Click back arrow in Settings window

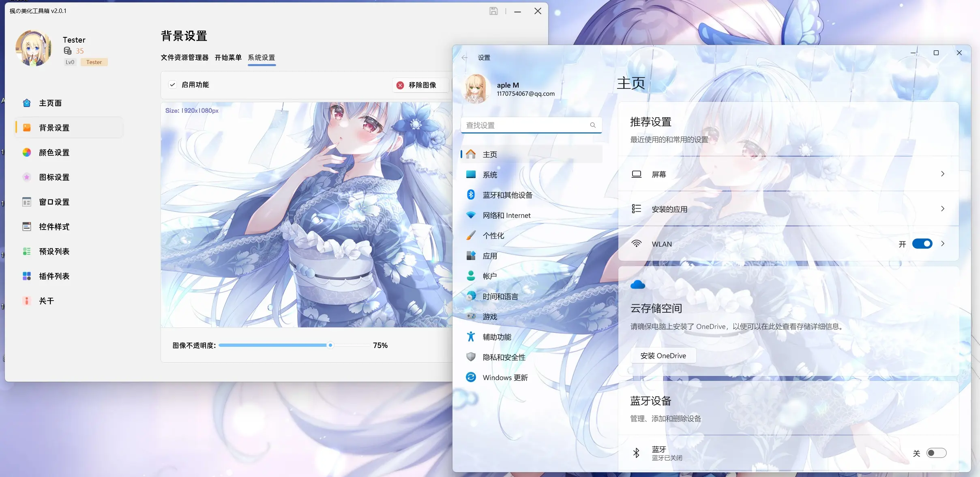[x=465, y=58]
